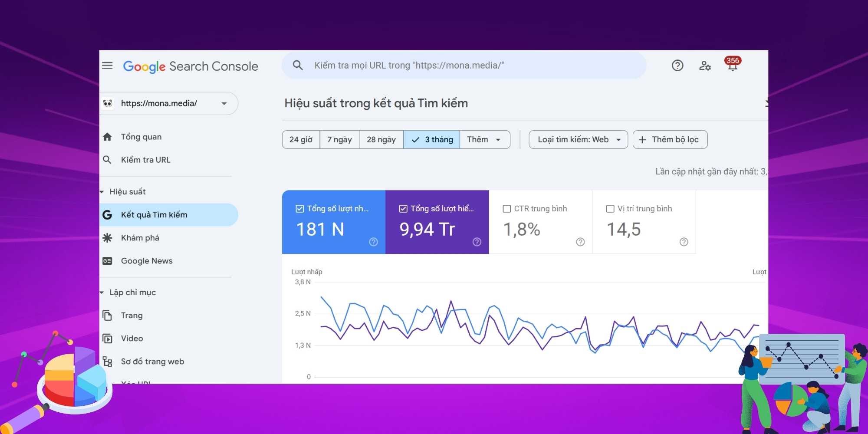Enable CTR trung bình checkbox

pyautogui.click(x=506, y=209)
